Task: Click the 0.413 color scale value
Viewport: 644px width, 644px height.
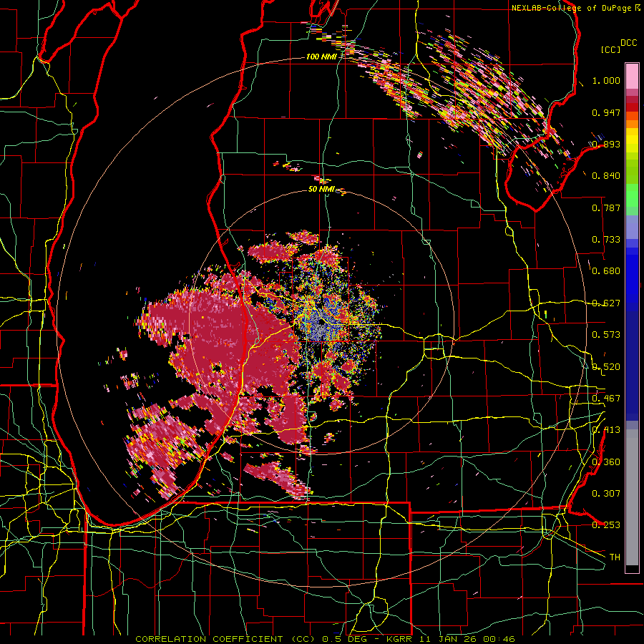Action: (x=606, y=430)
